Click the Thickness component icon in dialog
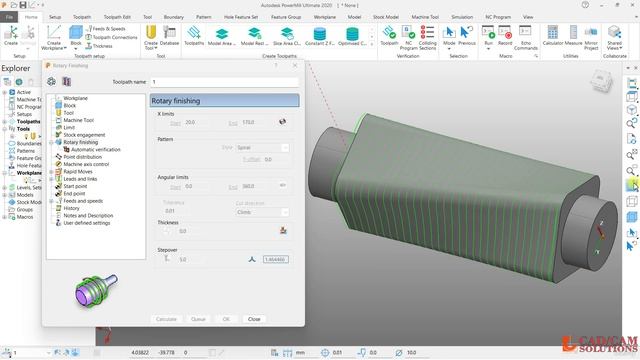The image size is (640, 360). click(x=283, y=231)
